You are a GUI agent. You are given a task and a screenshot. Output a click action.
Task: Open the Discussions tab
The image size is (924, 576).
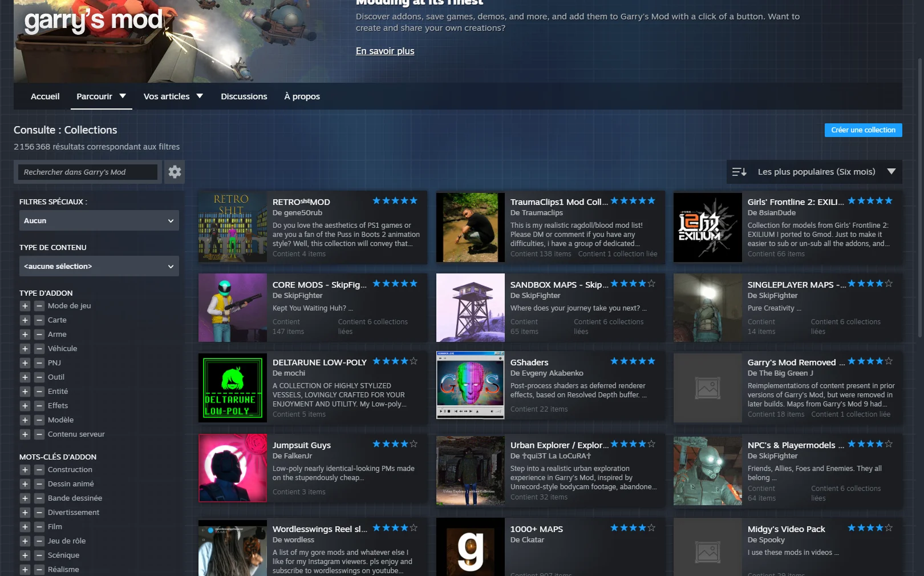click(x=244, y=96)
